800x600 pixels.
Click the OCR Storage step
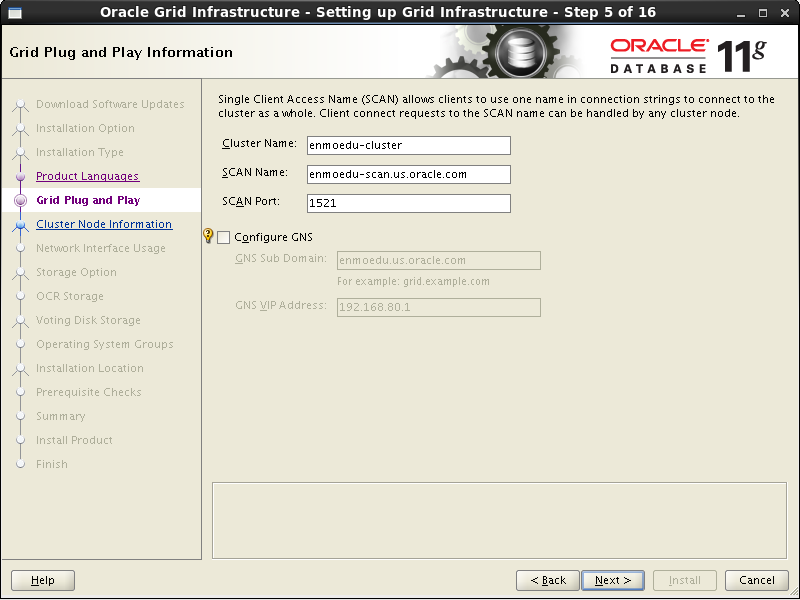[70, 296]
